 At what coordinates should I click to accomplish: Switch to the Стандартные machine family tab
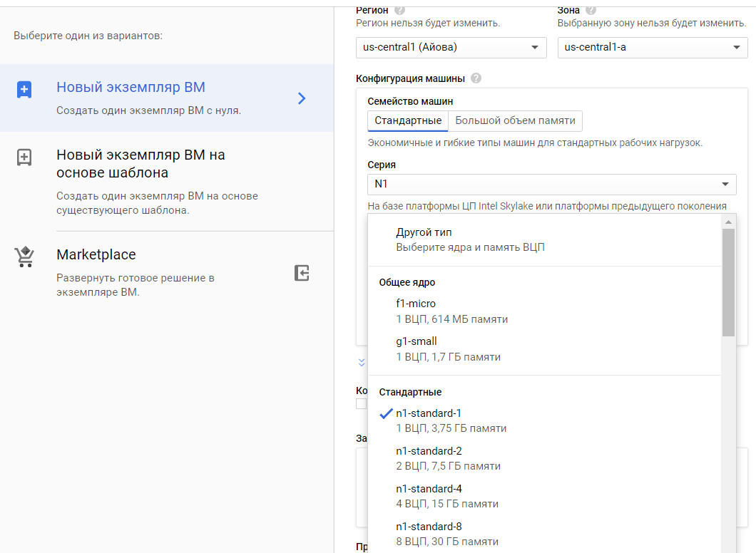(x=408, y=120)
